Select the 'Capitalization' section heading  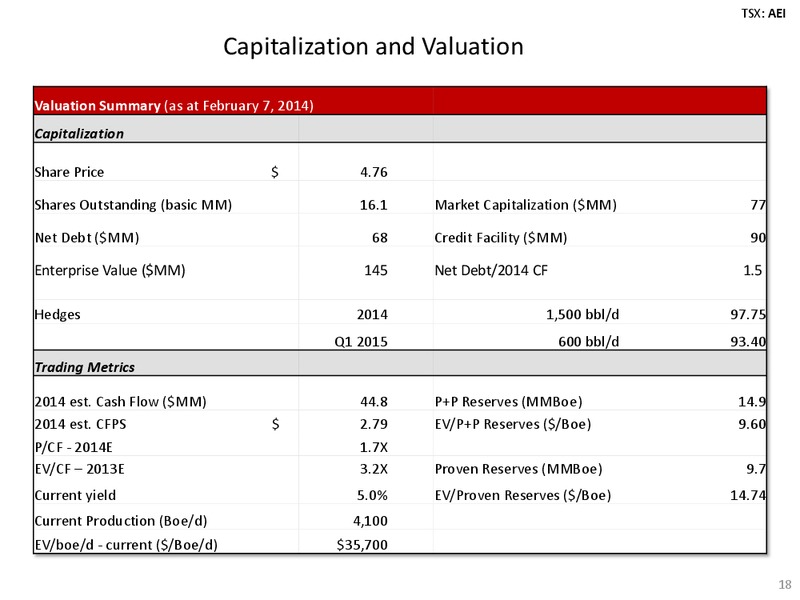(79, 134)
